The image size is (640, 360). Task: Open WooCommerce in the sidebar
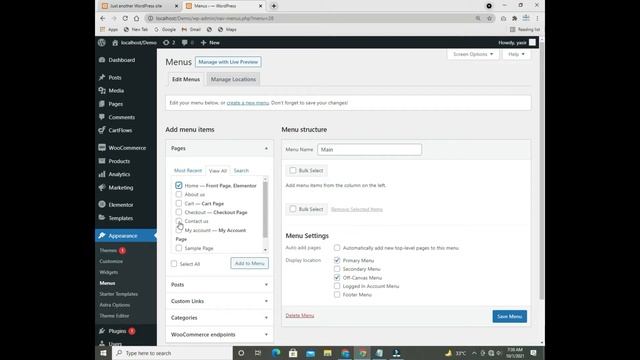126,148
